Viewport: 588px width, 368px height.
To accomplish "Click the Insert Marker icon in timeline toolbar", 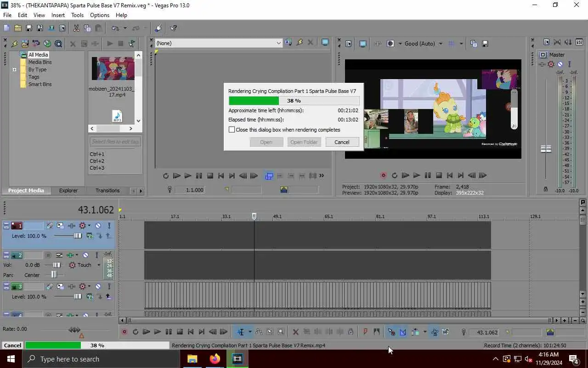I will click(x=366, y=332).
